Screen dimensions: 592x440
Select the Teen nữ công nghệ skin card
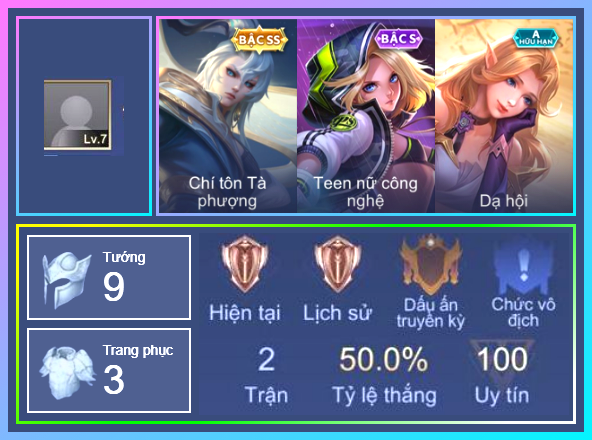pos(366,116)
